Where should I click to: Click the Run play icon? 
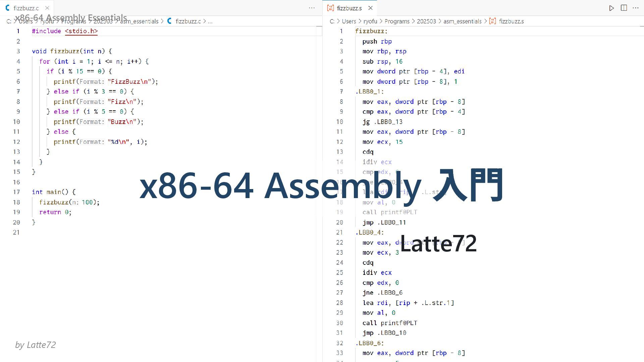coord(611,8)
